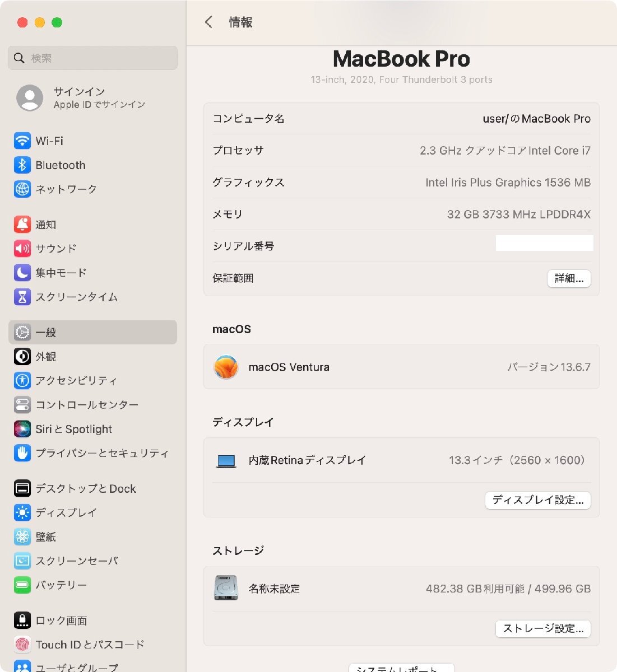This screenshot has width=617, height=672.
Task: Open Bluetooth settings icon
Action: pyautogui.click(x=22, y=165)
